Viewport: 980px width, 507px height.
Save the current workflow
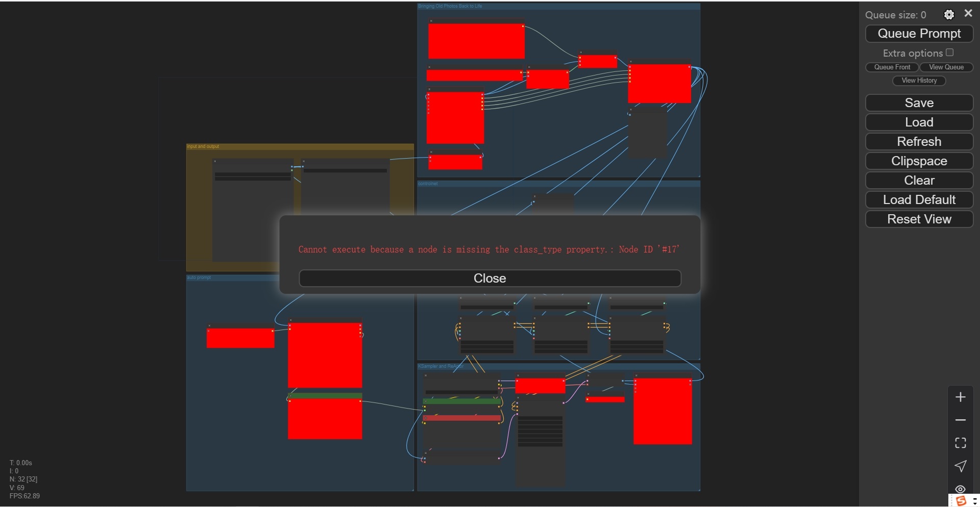[919, 103]
